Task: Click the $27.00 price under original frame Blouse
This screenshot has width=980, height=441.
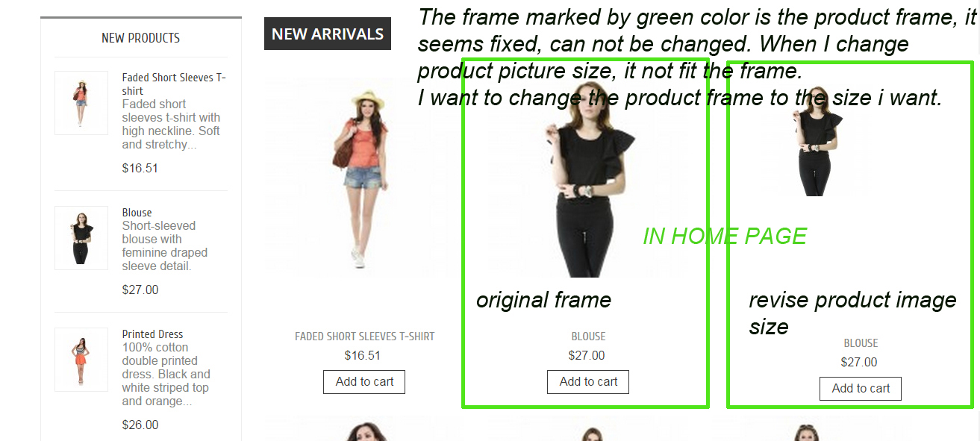Action: click(x=587, y=356)
